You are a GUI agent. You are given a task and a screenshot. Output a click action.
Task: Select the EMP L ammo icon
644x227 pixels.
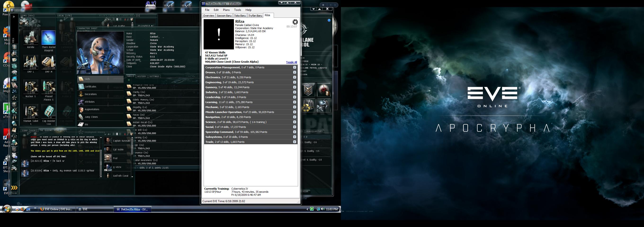[x=31, y=62]
